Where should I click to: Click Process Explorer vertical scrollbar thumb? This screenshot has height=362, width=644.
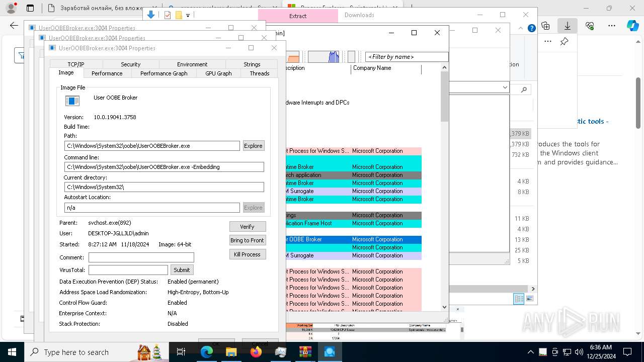(444, 96)
